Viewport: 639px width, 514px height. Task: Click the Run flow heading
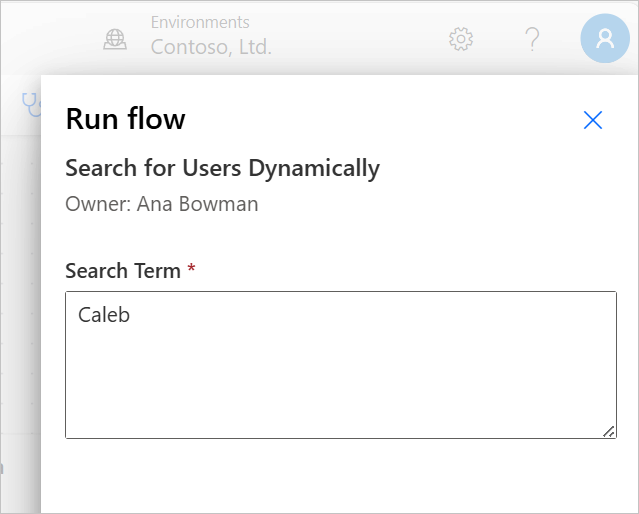pos(126,119)
